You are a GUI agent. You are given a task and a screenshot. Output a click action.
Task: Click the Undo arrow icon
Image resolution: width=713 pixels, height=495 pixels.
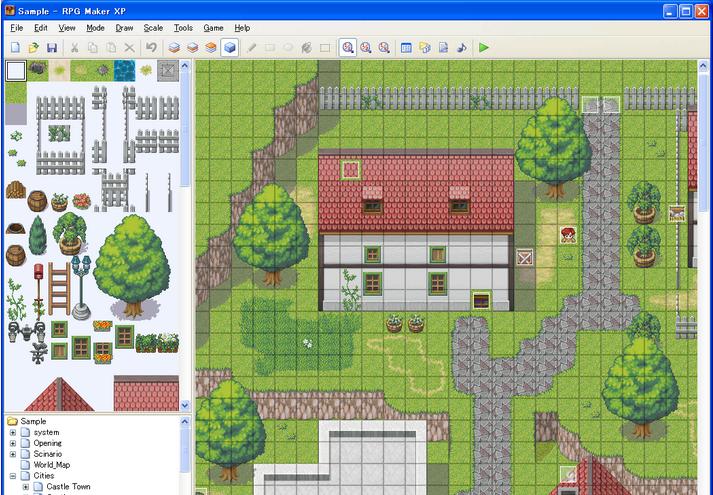(151, 47)
